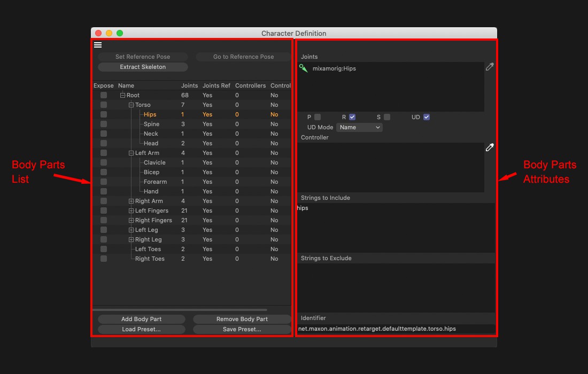Toggle the R checkbox
Image resolution: width=588 pixels, height=374 pixels.
pyautogui.click(x=352, y=117)
